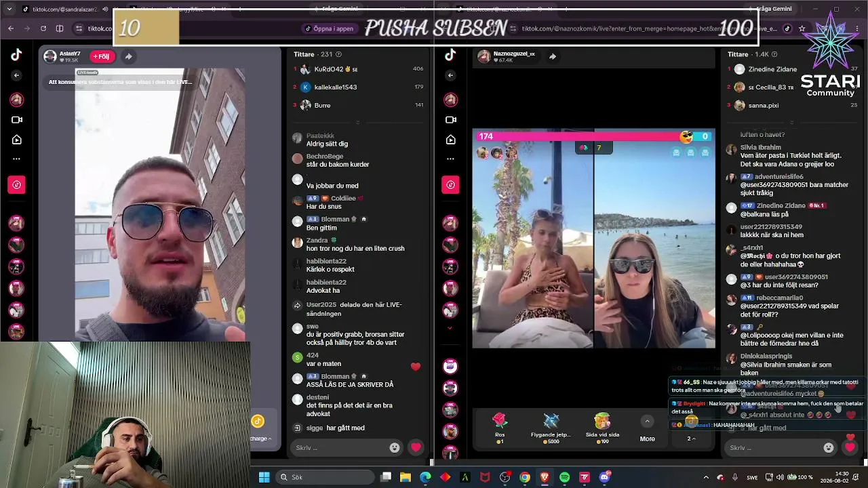The width and height of the screenshot is (868, 488).
Task: Open File Explorer from the taskbar
Action: point(405,477)
